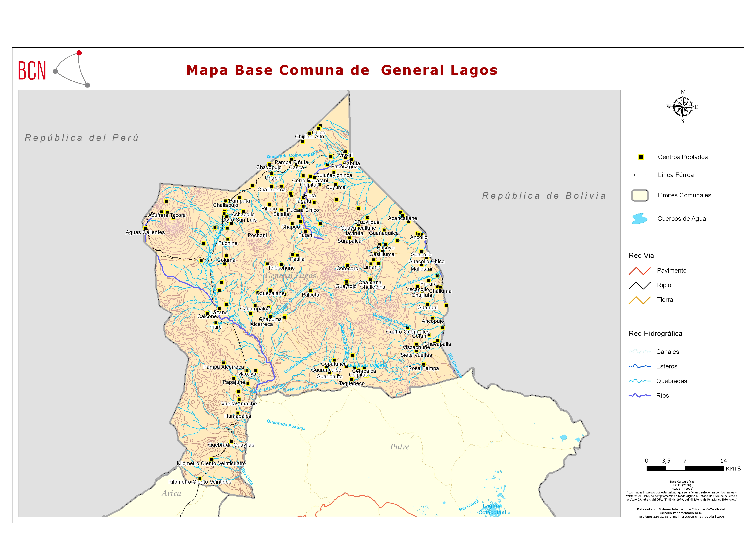The image size is (756, 534).
Task: Click the Visviri town marker
Action: point(345,152)
